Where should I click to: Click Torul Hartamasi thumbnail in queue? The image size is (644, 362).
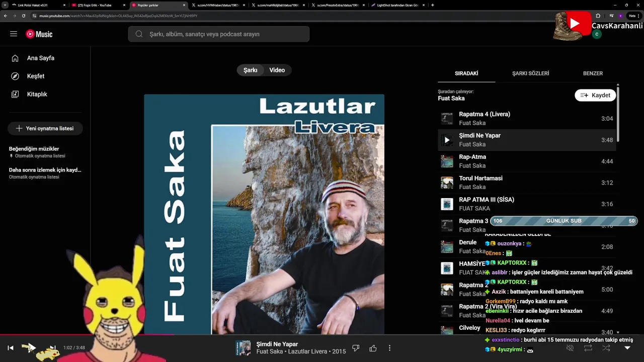click(447, 183)
